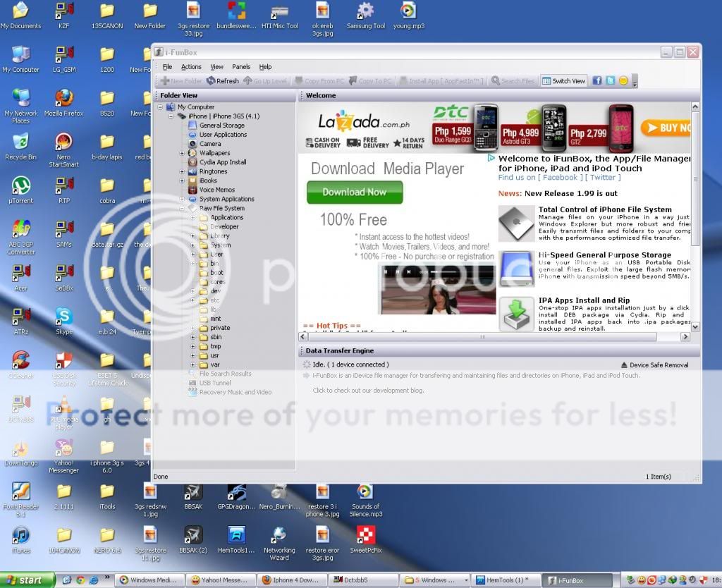Select Camera in folder tree
Image resolution: width=722 pixels, height=588 pixels.
[210, 144]
